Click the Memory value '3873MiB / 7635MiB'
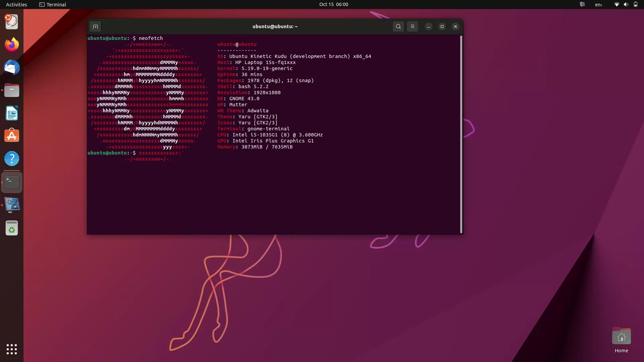This screenshot has width=644, height=362. (x=267, y=147)
